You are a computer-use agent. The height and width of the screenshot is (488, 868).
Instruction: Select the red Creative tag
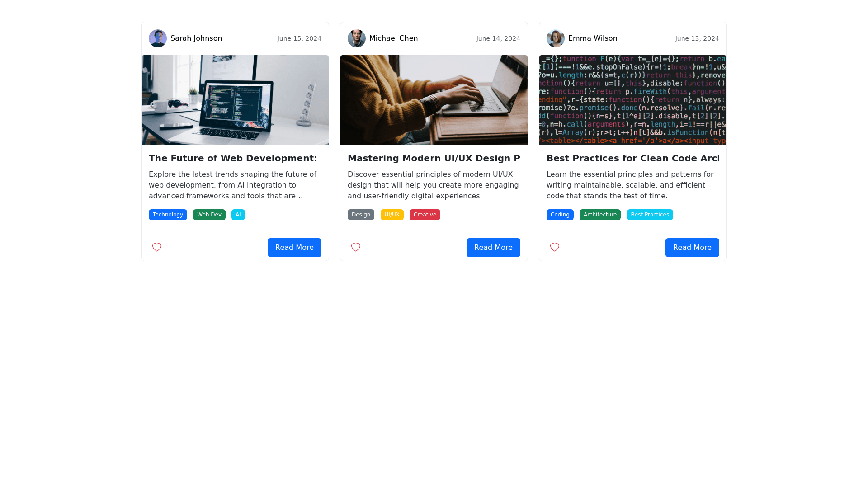tap(425, 215)
